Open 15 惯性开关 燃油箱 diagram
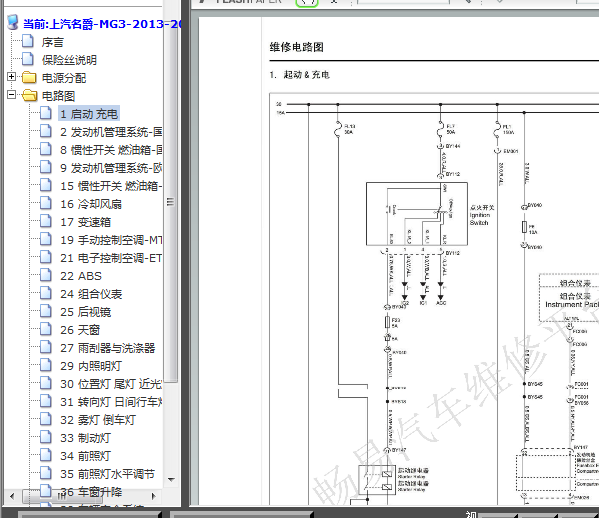 click(111, 186)
